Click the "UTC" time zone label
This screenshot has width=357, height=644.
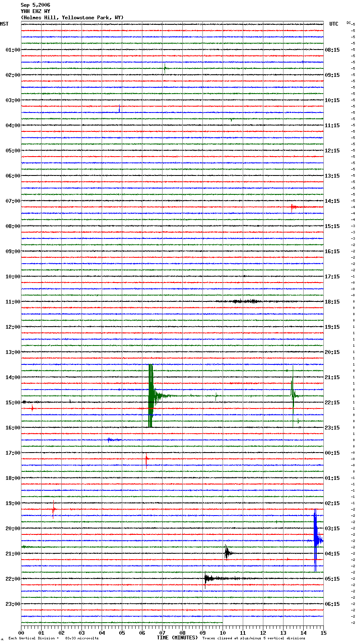click(x=334, y=24)
